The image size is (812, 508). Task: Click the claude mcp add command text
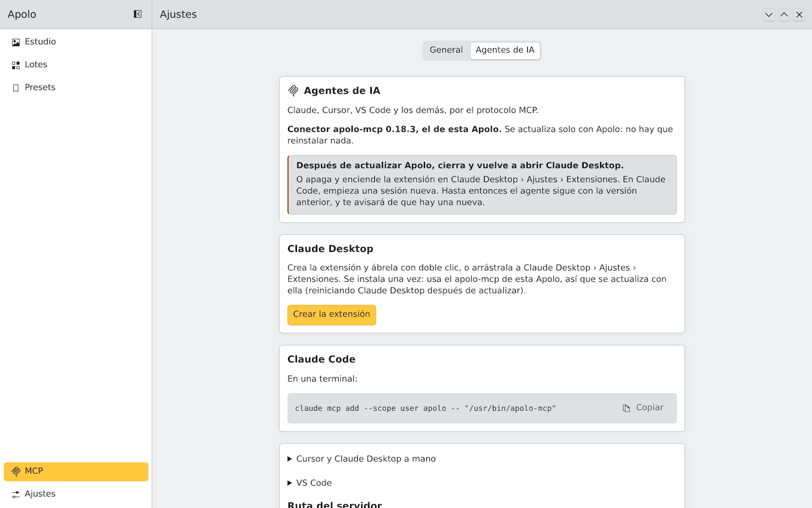(x=426, y=408)
